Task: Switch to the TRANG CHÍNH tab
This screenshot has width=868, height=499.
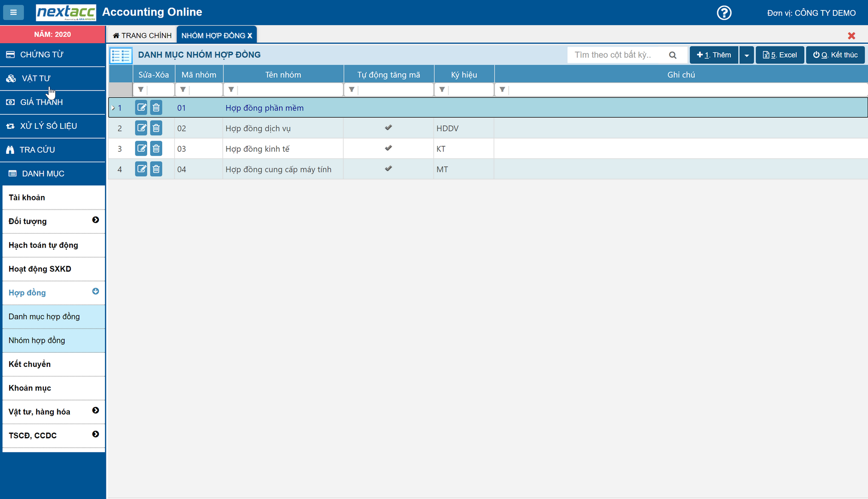Action: coord(142,35)
